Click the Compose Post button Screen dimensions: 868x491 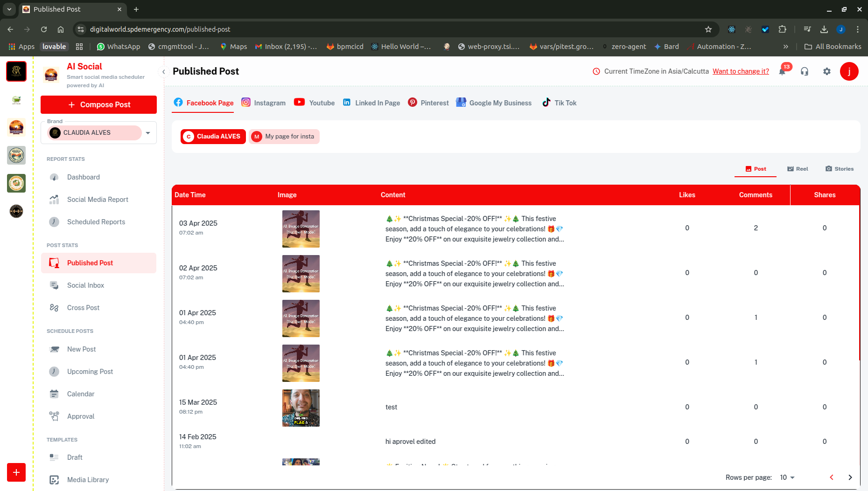click(x=98, y=105)
